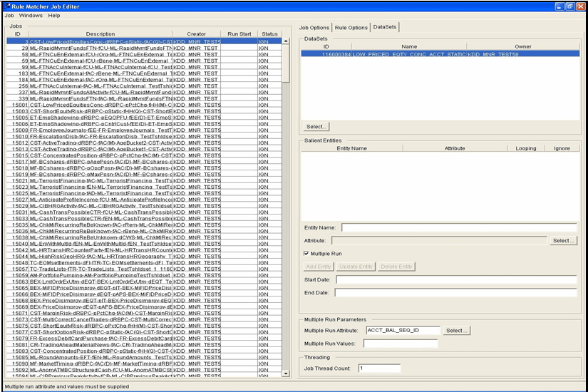
Task: Select job 15003 CST-ShortEquityRisk row
Action: [144, 111]
